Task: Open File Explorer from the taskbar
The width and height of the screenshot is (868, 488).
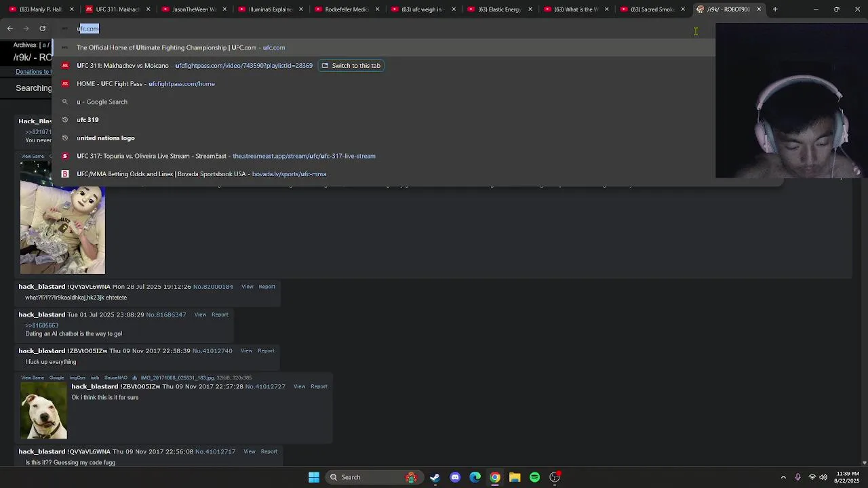Action: click(515, 477)
